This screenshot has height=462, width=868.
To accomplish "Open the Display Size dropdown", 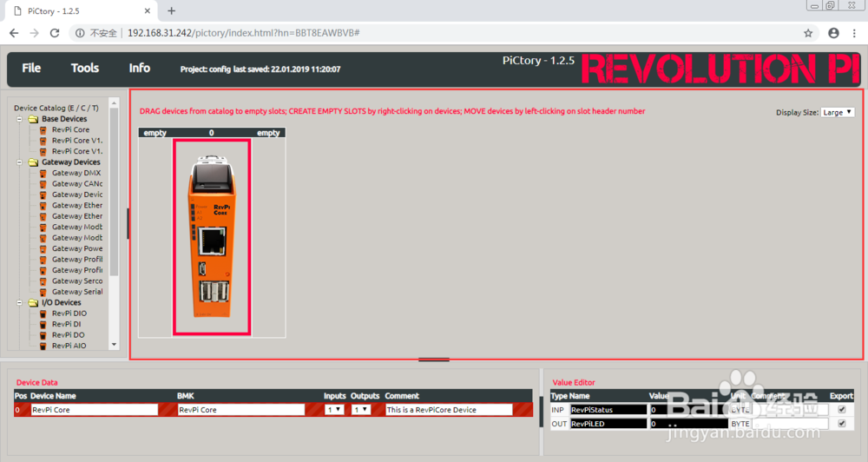I will click(838, 112).
